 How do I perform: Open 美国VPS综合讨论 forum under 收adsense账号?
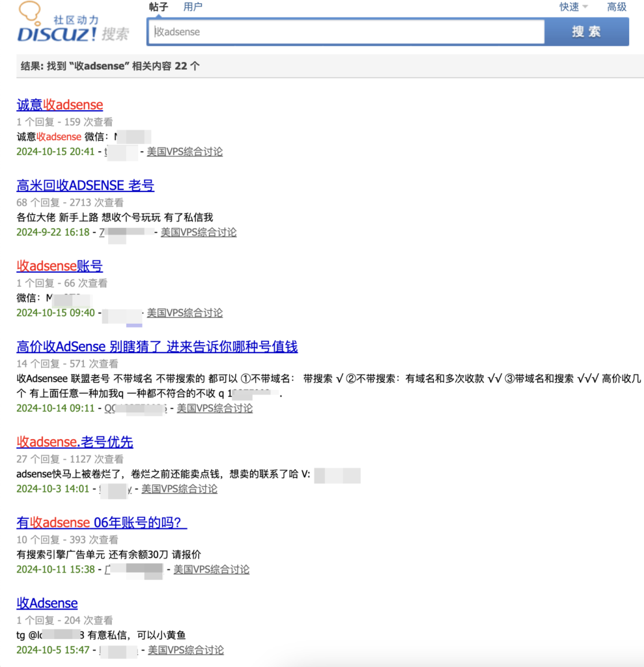coord(185,313)
